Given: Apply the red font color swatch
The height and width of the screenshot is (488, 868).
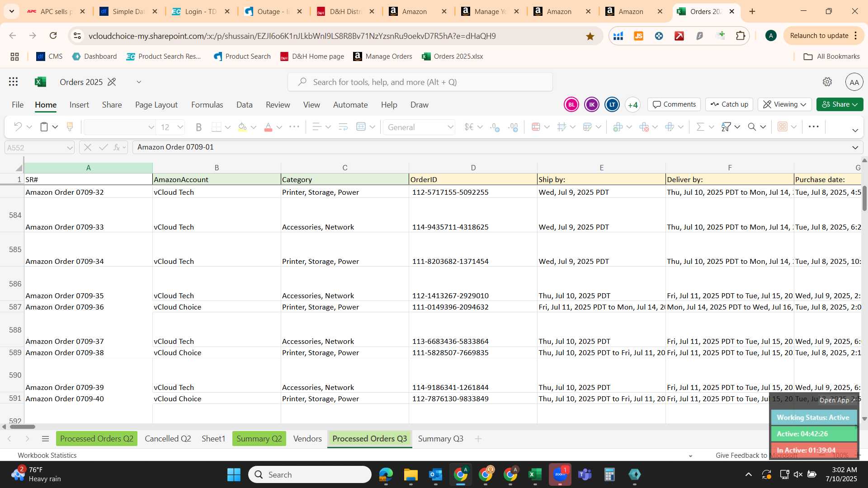Looking at the screenshot, I should (268, 127).
